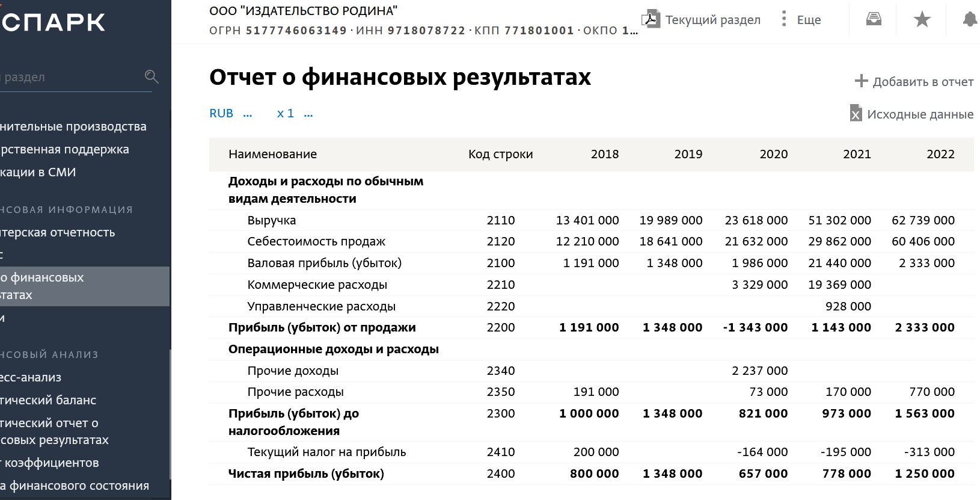This screenshot has height=500, width=980.
Task: Click the 2022 column header
Action: tap(940, 154)
